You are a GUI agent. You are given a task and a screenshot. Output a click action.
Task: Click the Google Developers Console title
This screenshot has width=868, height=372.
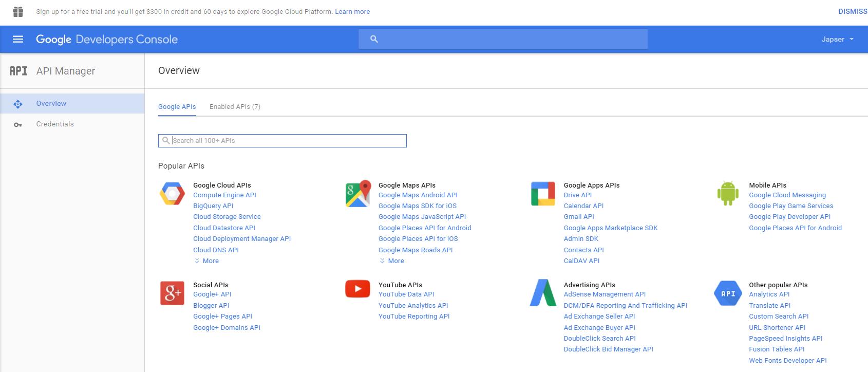(107, 40)
